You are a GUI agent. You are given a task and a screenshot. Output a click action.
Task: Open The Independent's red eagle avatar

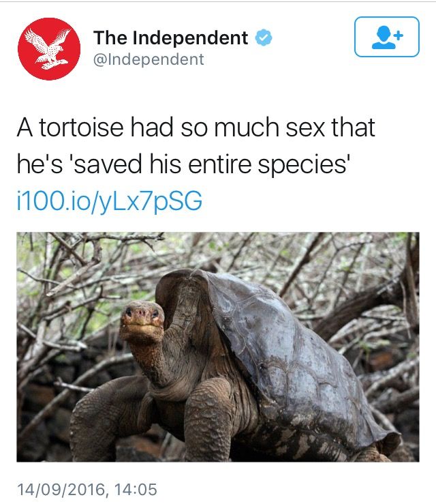[x=49, y=49]
